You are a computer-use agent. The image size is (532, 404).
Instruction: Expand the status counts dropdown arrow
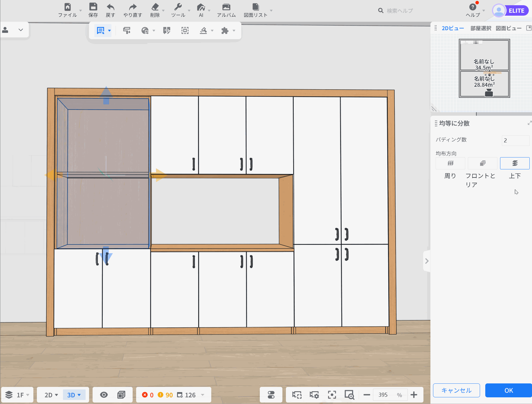coord(203,395)
